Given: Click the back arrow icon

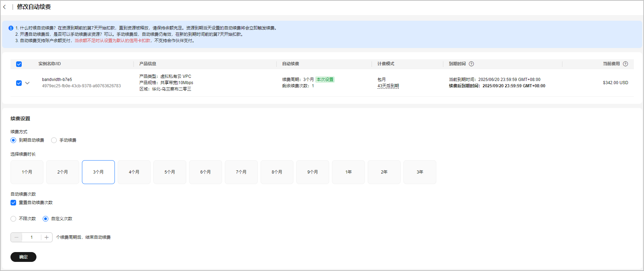Looking at the screenshot, I should 5,7.
